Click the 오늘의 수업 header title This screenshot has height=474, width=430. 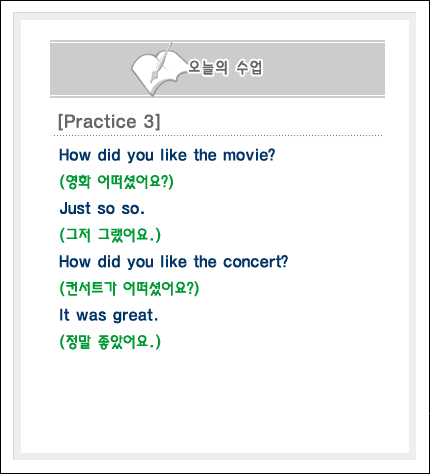click(225, 68)
